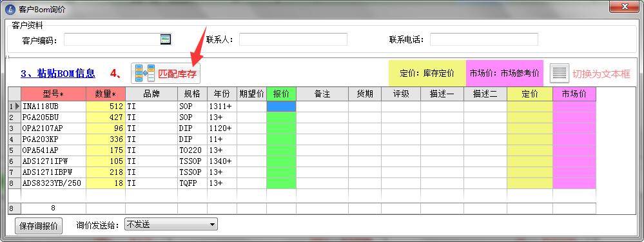Focus the 联系人 input field

point(293,39)
